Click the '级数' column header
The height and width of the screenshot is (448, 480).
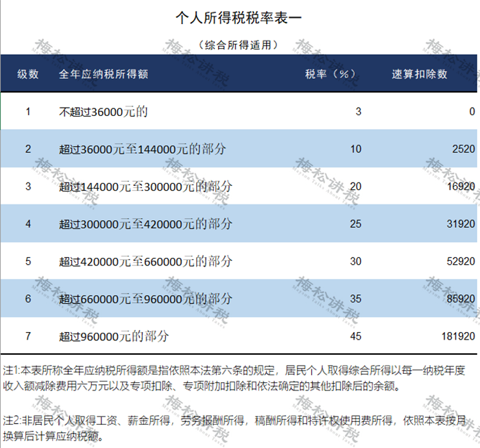tap(28, 74)
